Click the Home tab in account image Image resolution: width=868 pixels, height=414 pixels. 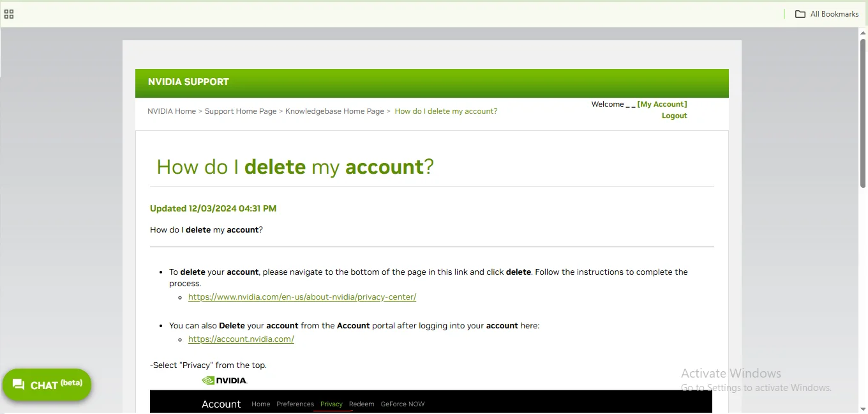coord(260,404)
